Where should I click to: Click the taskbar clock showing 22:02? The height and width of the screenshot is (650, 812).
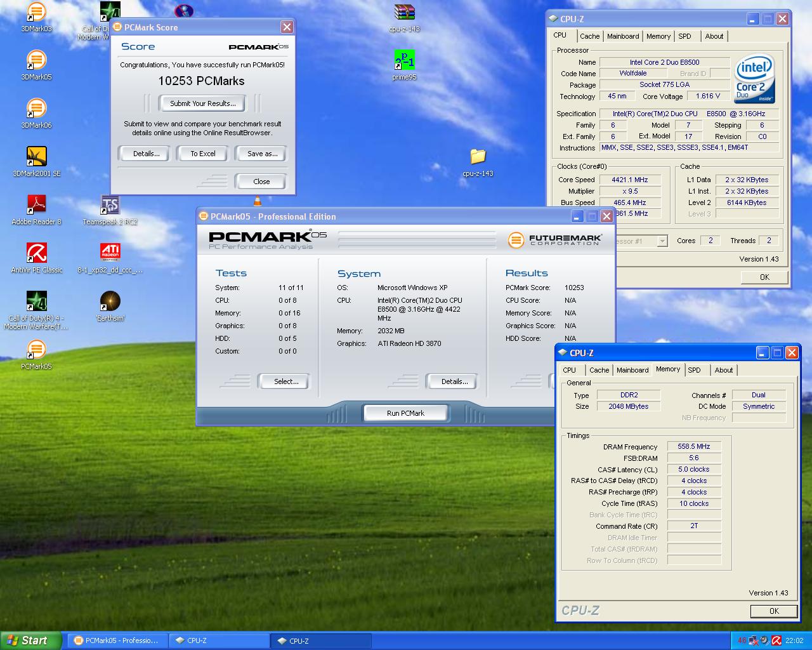click(x=794, y=640)
